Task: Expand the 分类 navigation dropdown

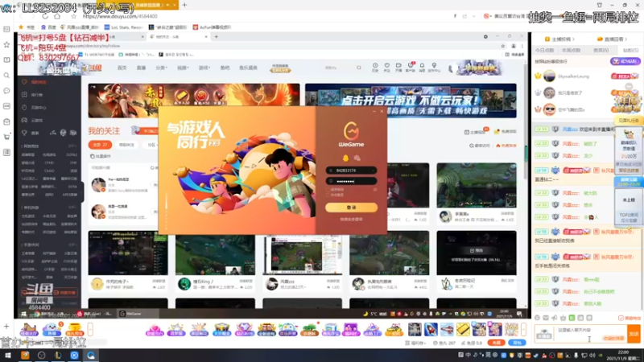Action: click(x=162, y=68)
